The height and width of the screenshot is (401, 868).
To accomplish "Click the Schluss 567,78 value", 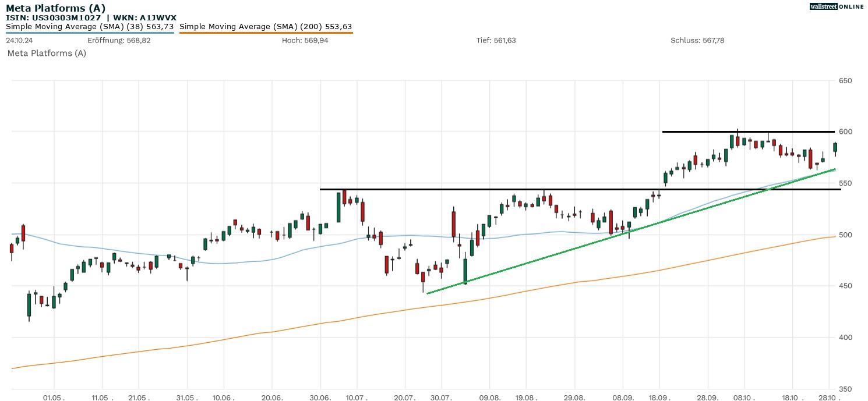I will click(x=697, y=41).
